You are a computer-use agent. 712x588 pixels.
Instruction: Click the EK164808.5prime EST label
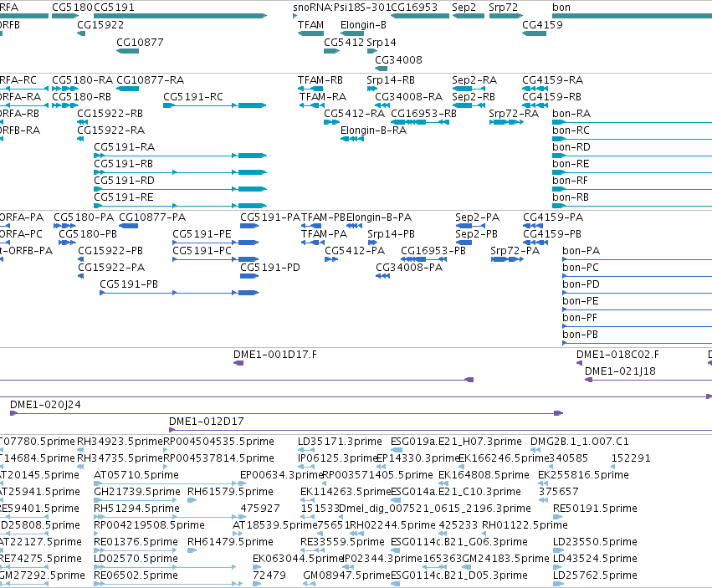point(484,475)
